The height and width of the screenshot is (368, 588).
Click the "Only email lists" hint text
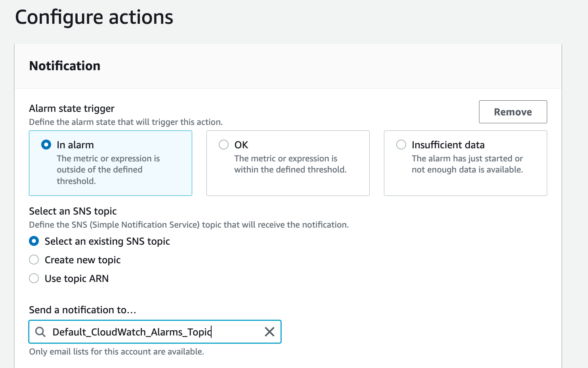point(116,352)
